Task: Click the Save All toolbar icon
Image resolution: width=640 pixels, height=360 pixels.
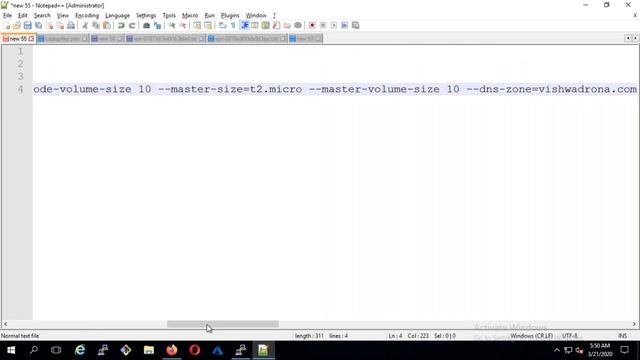Action: (x=38, y=25)
